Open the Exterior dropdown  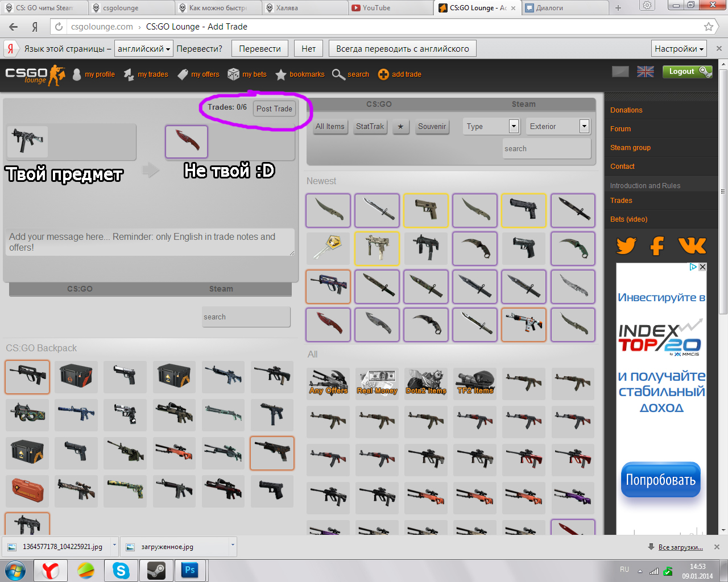point(557,126)
